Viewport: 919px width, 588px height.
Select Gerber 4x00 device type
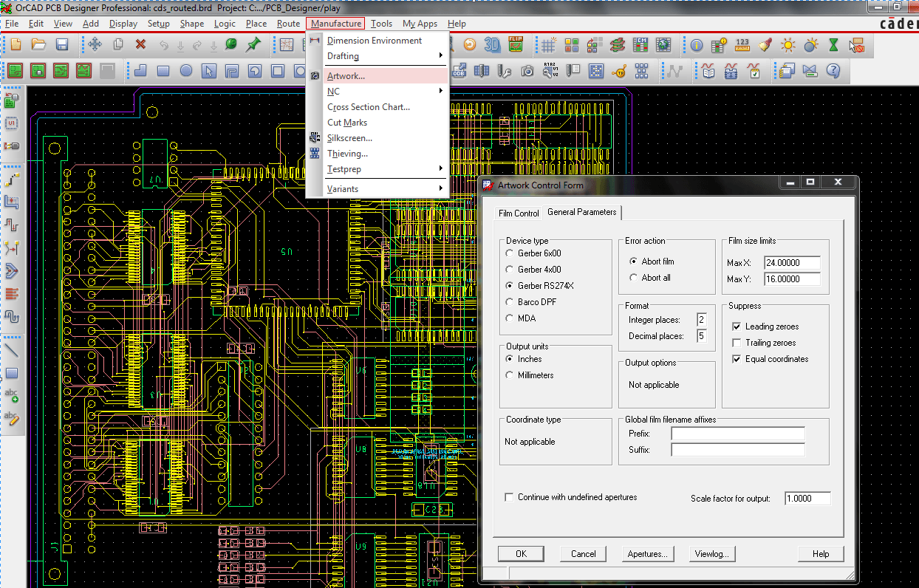click(510, 270)
